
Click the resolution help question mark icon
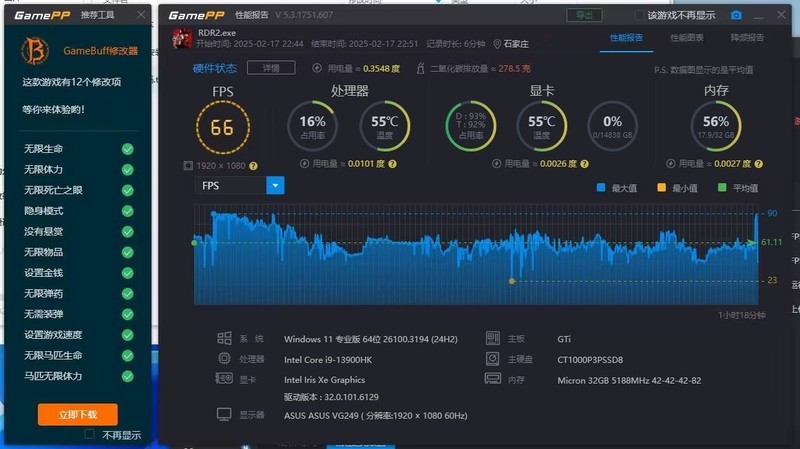pos(253,166)
